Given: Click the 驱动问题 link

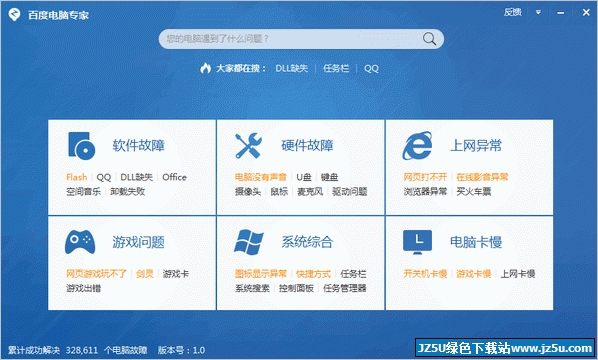Looking at the screenshot, I should [x=350, y=191].
